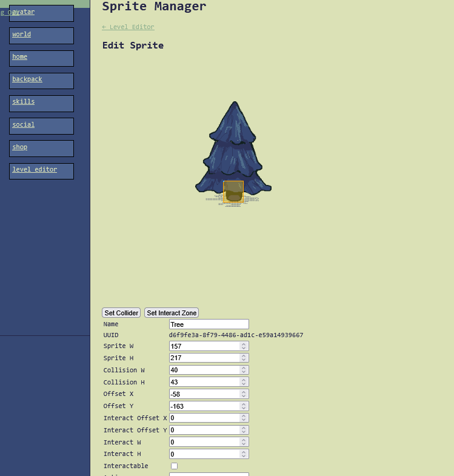Visit the shop page
This screenshot has height=476, width=454.
(20, 147)
